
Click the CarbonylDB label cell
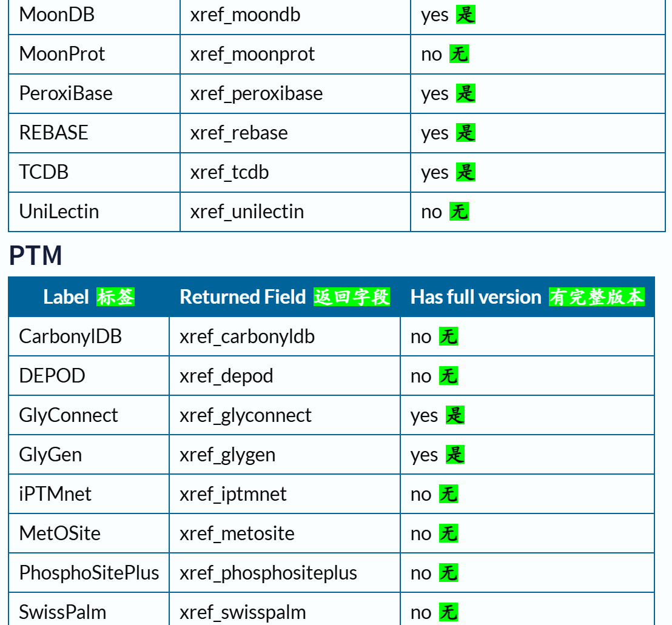tap(89, 336)
